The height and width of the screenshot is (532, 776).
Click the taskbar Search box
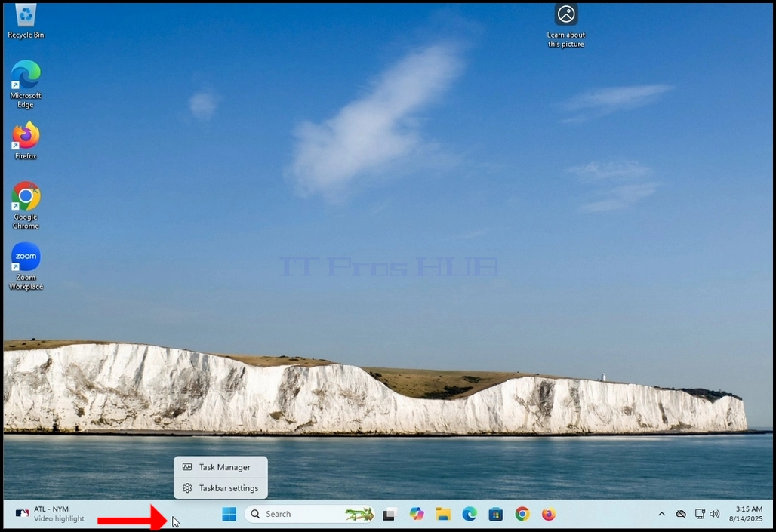[x=309, y=514]
